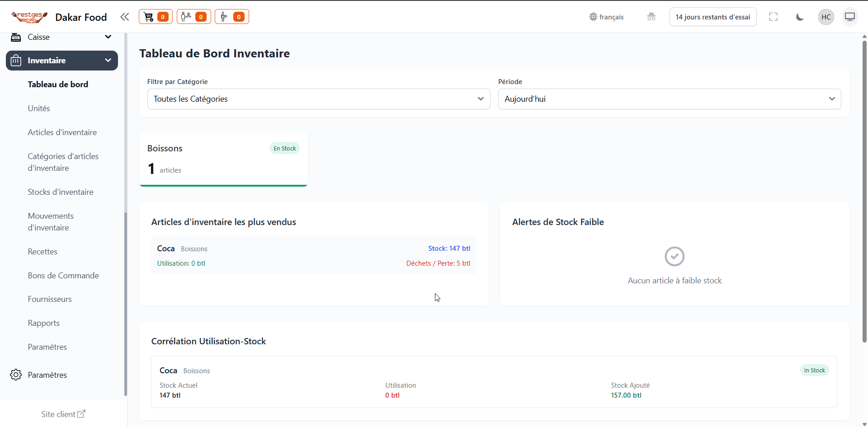
Task: Toggle dark mode with moon icon
Action: 800,17
